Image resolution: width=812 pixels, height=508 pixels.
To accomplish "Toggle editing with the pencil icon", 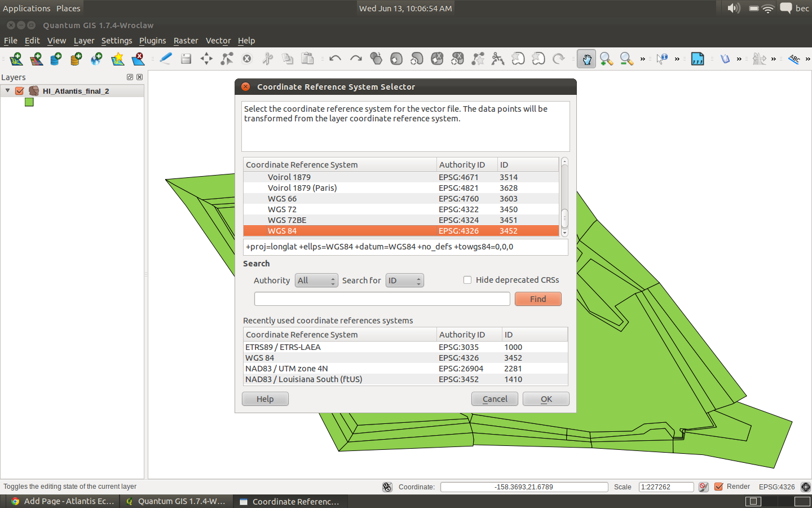I will (x=166, y=59).
